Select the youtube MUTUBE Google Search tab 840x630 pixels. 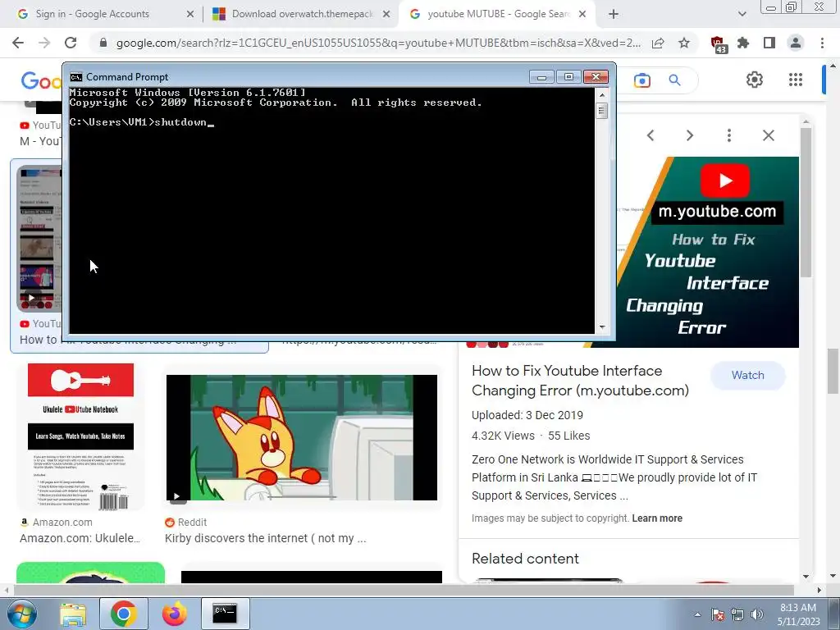[x=498, y=14]
